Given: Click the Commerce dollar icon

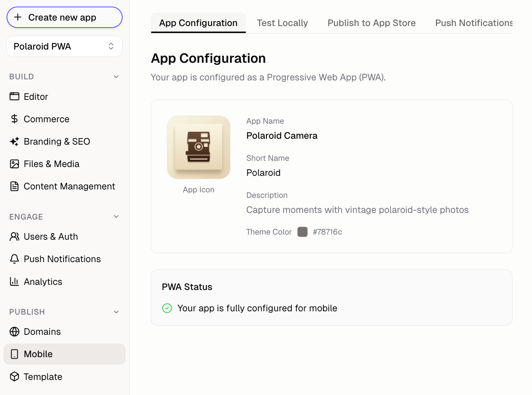Looking at the screenshot, I should pyautogui.click(x=15, y=119).
